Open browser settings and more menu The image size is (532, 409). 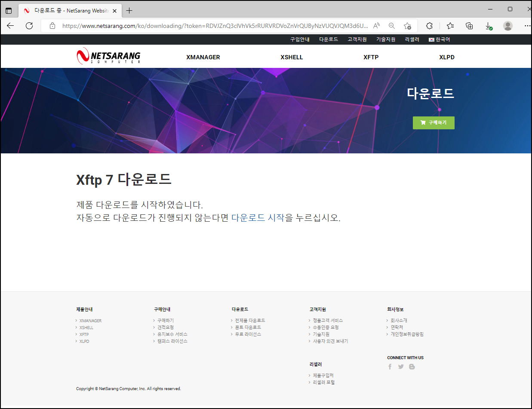528,26
